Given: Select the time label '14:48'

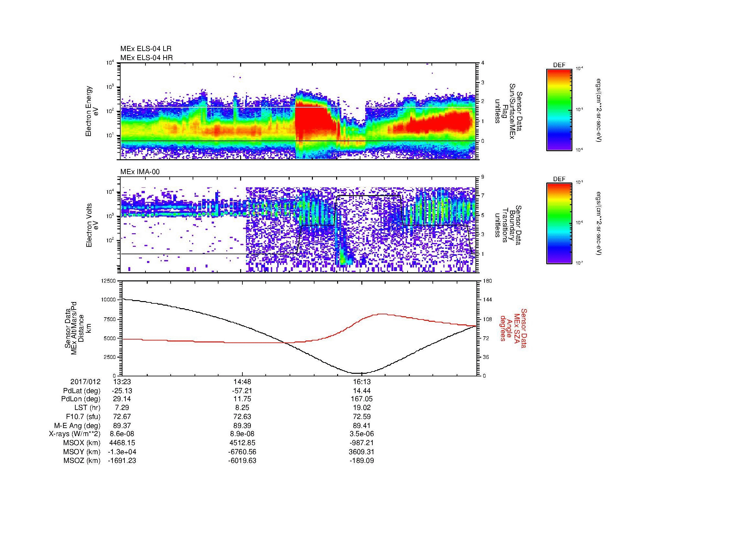Looking at the screenshot, I should [x=242, y=382].
